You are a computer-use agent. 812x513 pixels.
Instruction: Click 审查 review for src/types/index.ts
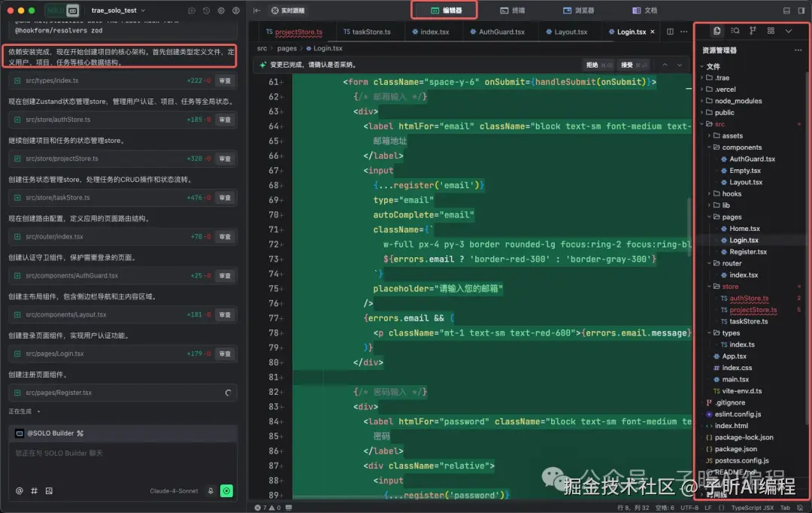tap(226, 80)
